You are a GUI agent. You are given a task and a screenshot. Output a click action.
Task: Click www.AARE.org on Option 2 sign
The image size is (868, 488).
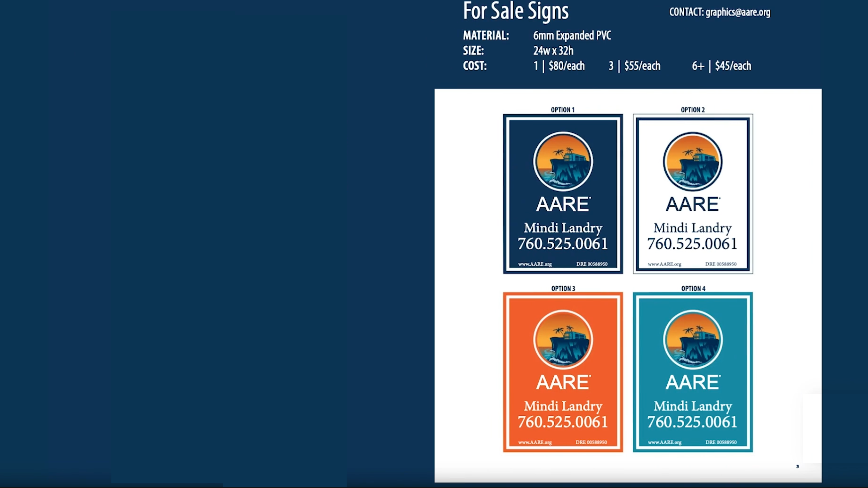point(664,264)
